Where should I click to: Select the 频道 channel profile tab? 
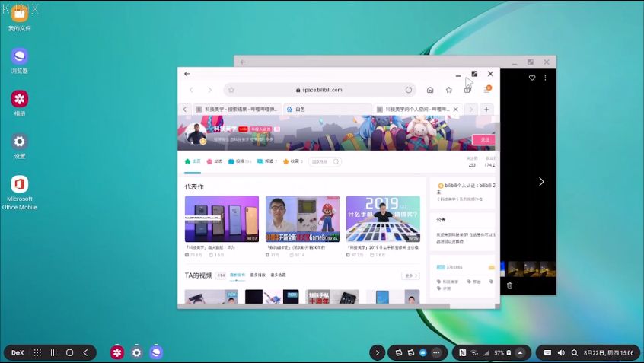click(267, 161)
